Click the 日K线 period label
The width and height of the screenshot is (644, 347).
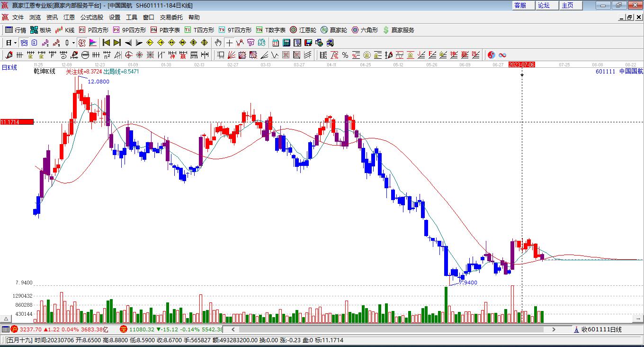9,67
